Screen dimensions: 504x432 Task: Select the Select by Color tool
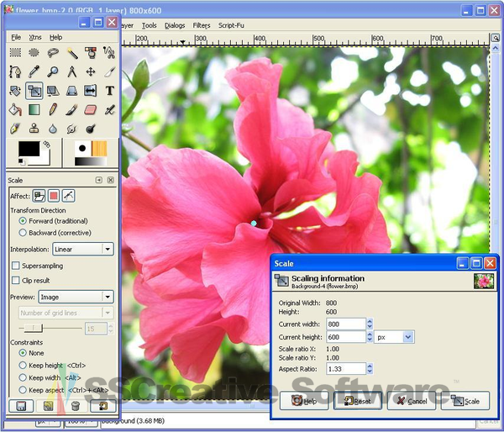(x=91, y=52)
